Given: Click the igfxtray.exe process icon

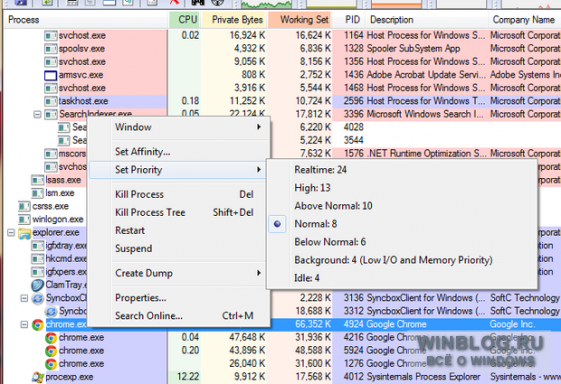Looking at the screenshot, I should coord(38,246).
